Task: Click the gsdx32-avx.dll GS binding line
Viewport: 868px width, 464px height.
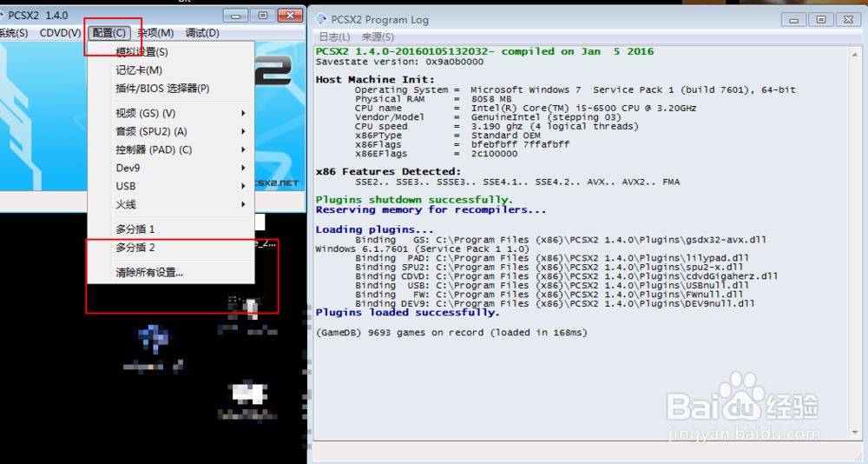Action: tap(561, 240)
